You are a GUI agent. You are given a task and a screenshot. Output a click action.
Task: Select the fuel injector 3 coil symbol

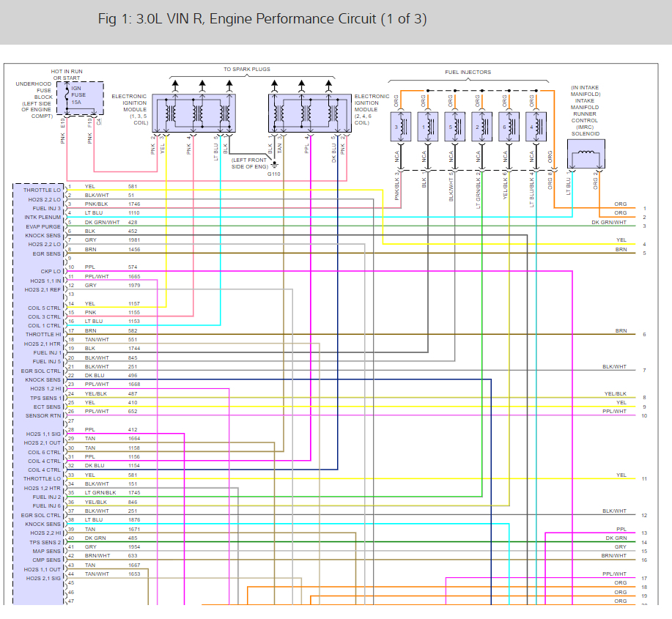tap(401, 127)
